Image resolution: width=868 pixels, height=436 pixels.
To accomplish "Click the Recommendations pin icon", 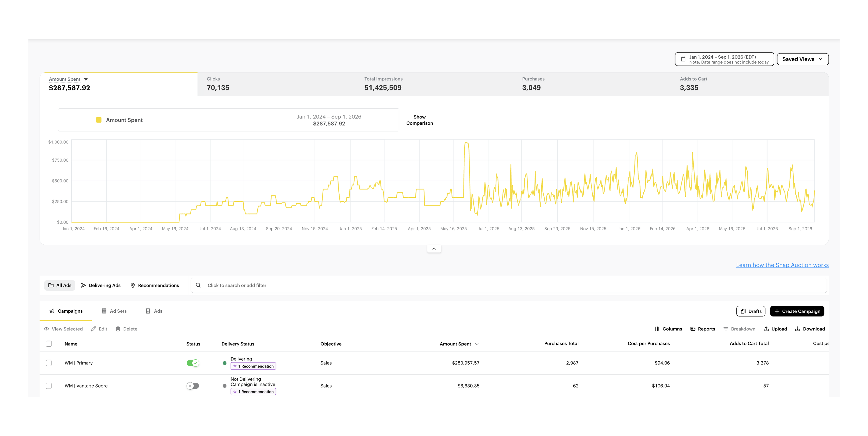I will click(x=133, y=286).
